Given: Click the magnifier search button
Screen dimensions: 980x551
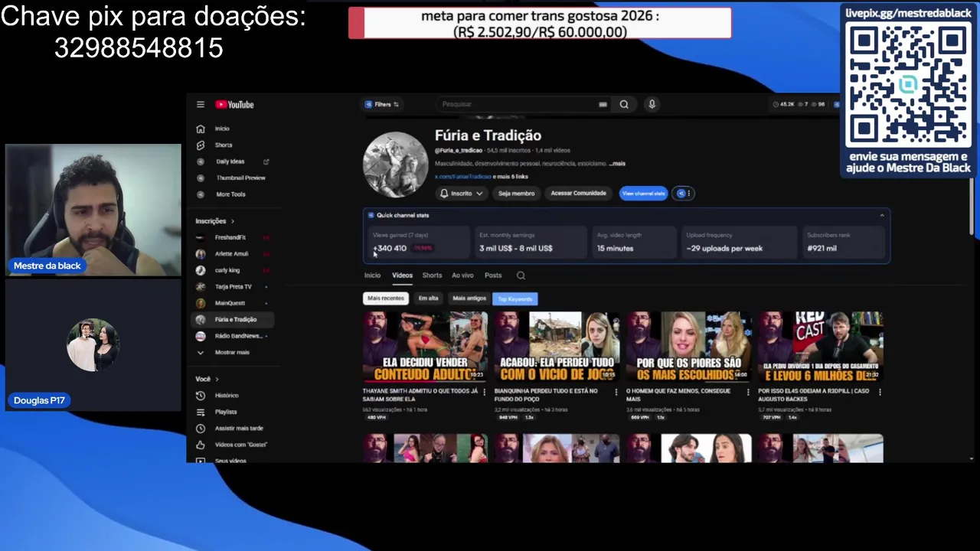Looking at the screenshot, I should tap(624, 104).
